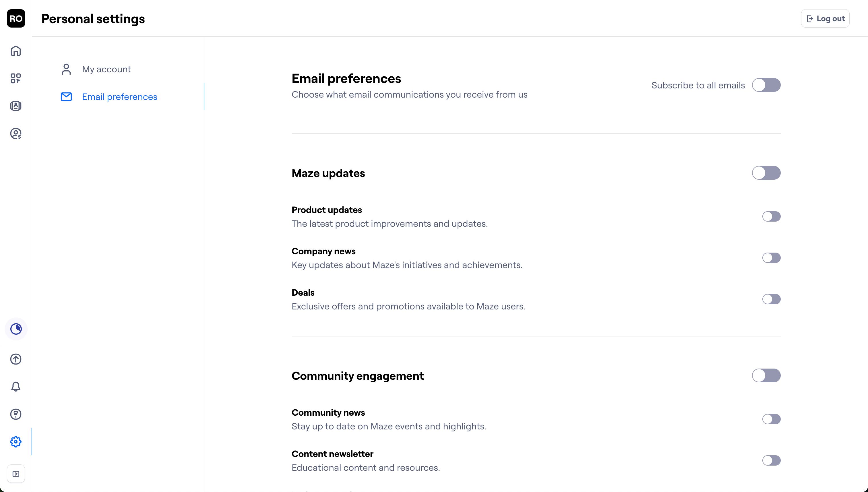Click "Key updates about Maze's initiatives and achievements."
The image size is (868, 492).
point(407,265)
